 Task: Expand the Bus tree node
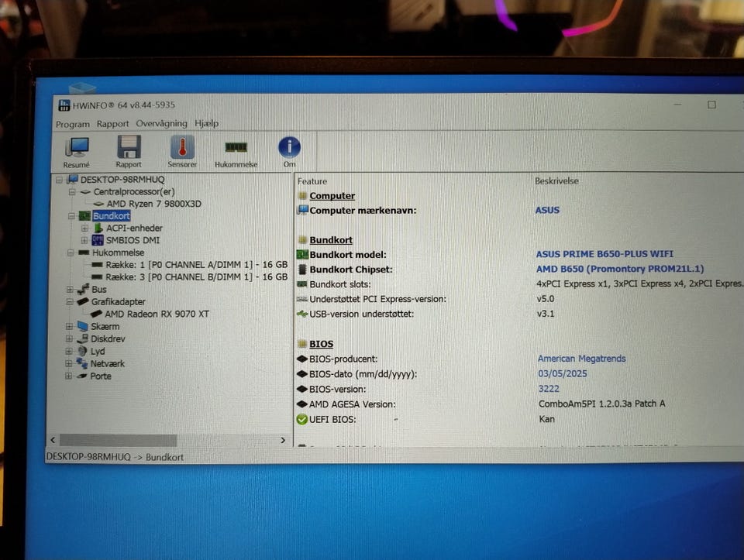click(71, 289)
